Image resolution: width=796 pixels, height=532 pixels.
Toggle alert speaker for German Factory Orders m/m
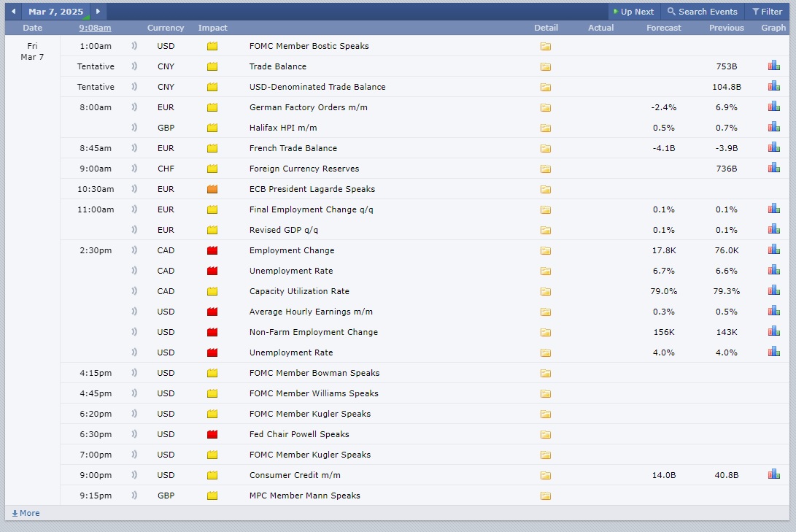134,107
